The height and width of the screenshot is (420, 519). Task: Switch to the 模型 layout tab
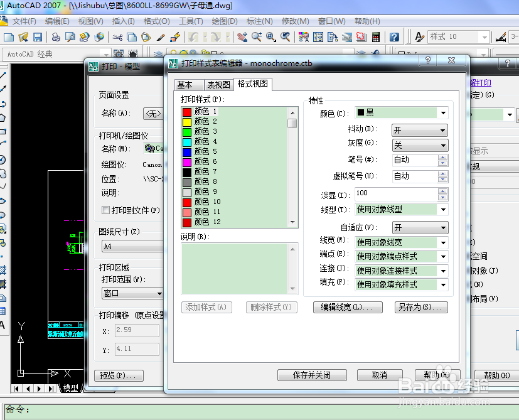click(70, 388)
